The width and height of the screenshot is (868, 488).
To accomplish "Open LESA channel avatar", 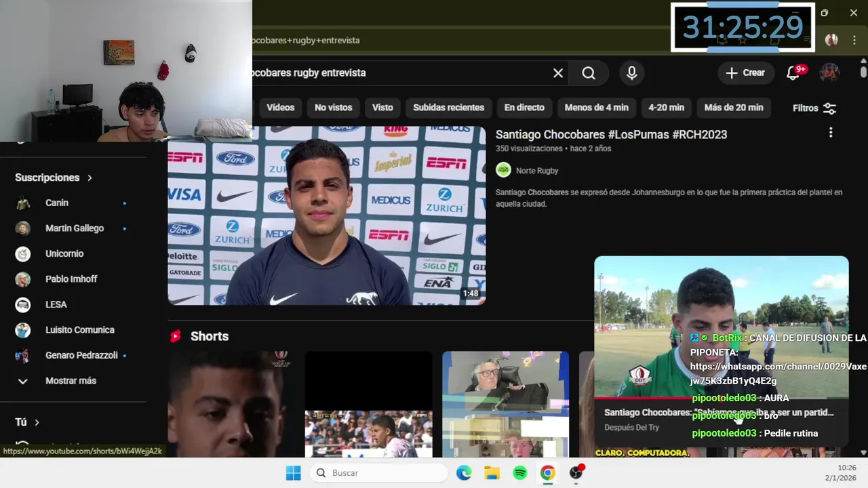I will [23, 304].
